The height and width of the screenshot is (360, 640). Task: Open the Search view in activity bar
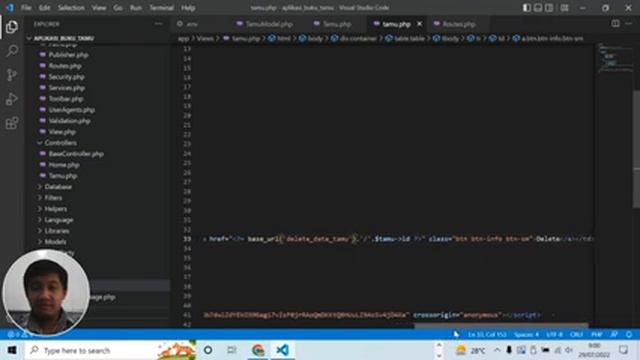pos(12,51)
